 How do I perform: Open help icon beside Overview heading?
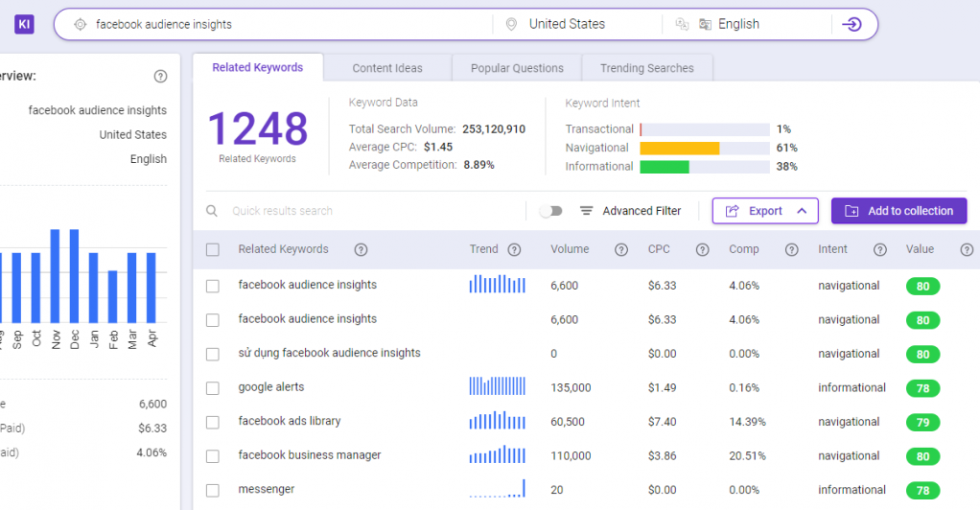coord(161,77)
